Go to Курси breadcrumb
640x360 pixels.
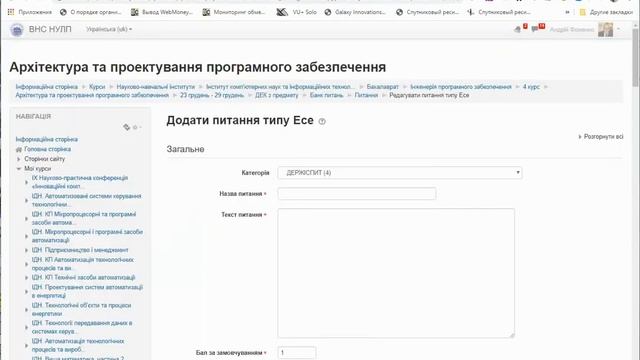(x=97, y=87)
